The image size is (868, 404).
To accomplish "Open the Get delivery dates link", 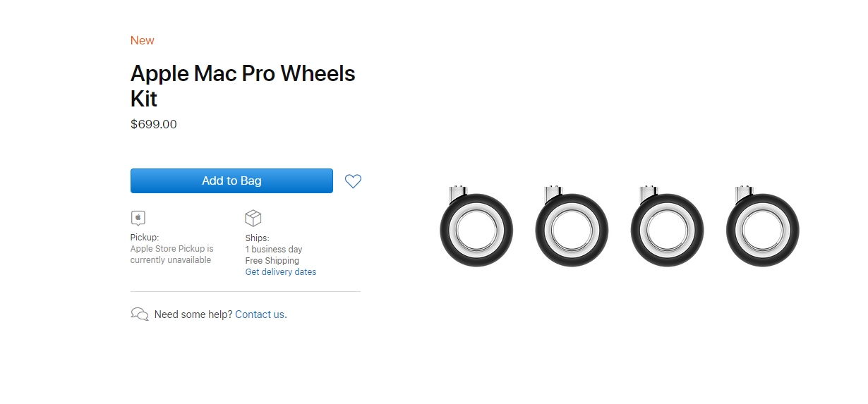I will click(280, 272).
